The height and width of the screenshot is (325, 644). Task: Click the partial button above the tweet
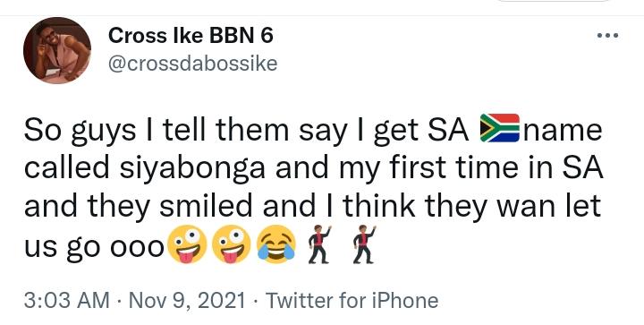click(555, 1)
